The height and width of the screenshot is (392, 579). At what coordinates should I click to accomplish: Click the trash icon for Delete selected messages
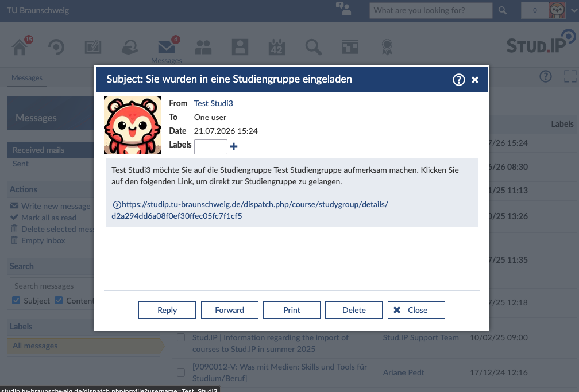(x=14, y=228)
